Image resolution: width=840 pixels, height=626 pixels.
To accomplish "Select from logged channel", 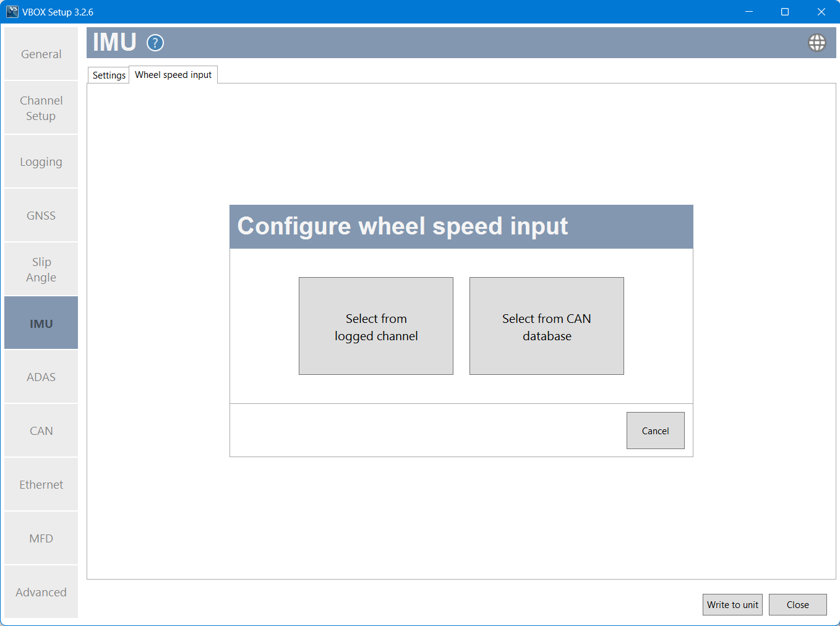I will pyautogui.click(x=375, y=326).
